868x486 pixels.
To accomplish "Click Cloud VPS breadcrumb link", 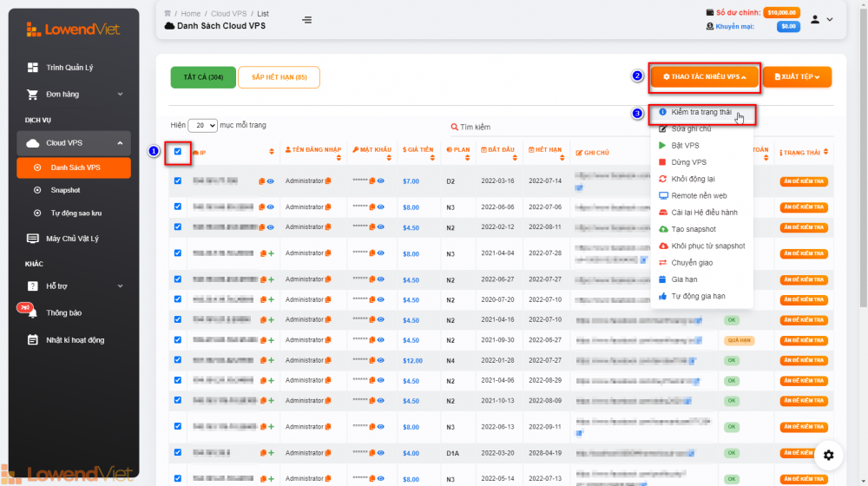I will coord(228,14).
